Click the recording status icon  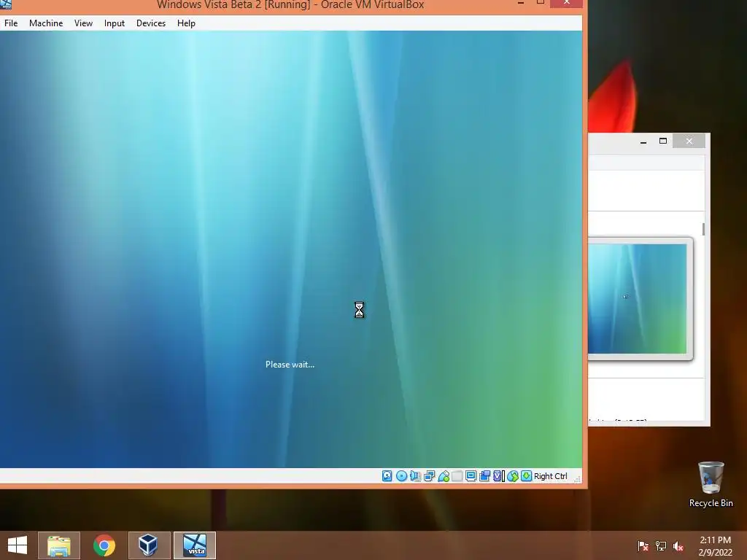click(x=484, y=475)
